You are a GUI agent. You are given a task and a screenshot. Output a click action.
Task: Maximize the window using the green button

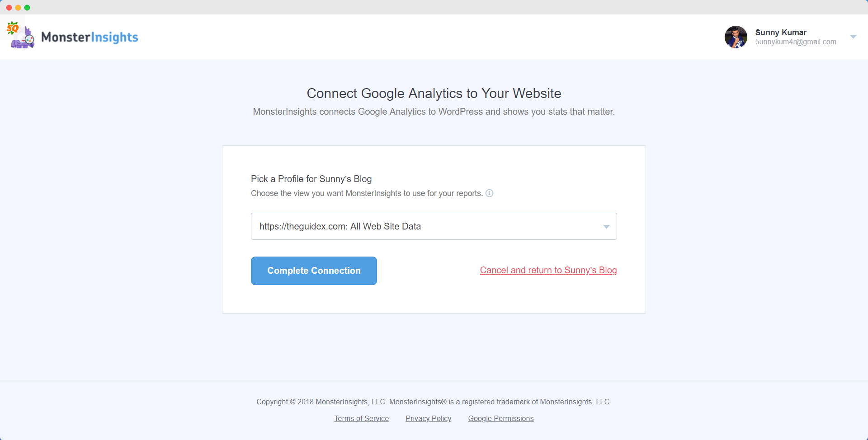[x=27, y=8]
